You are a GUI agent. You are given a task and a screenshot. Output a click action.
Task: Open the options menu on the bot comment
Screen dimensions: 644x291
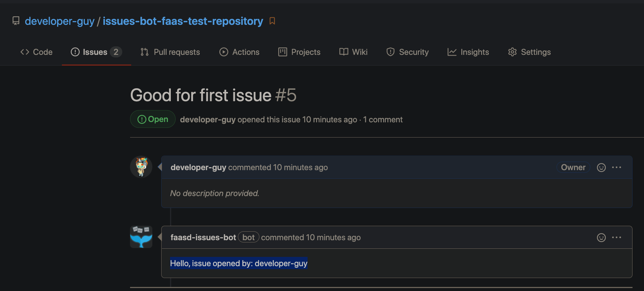click(x=617, y=238)
